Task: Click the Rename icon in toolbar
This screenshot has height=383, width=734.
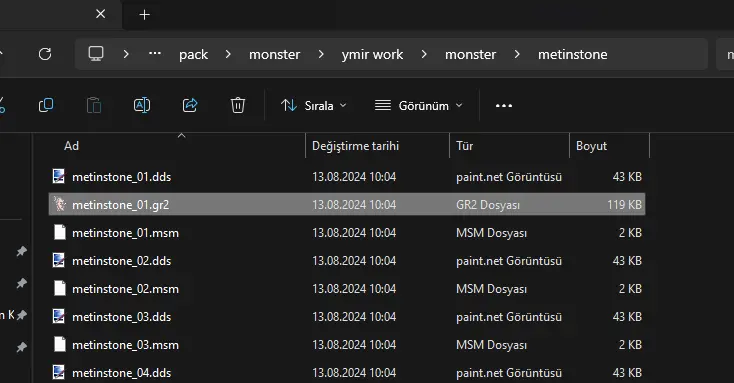Action: [142, 105]
